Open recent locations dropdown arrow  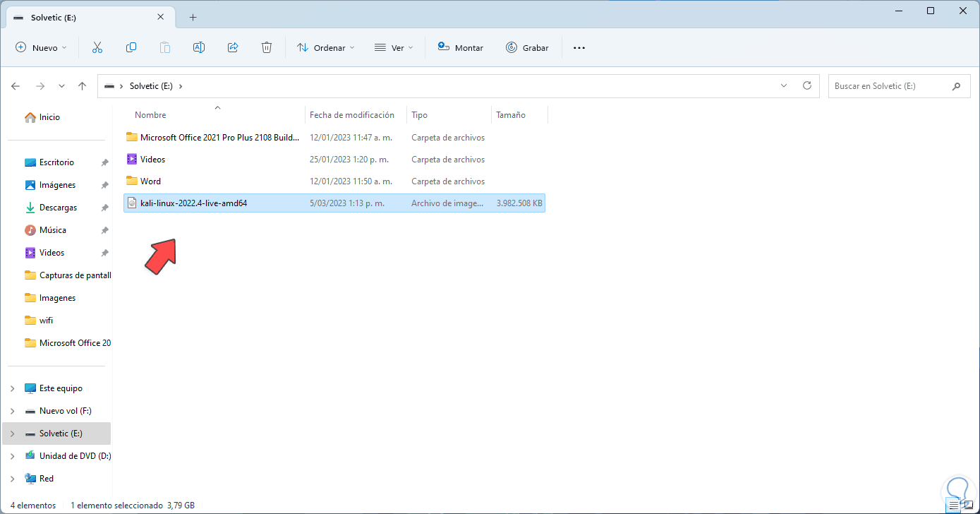[x=61, y=86]
